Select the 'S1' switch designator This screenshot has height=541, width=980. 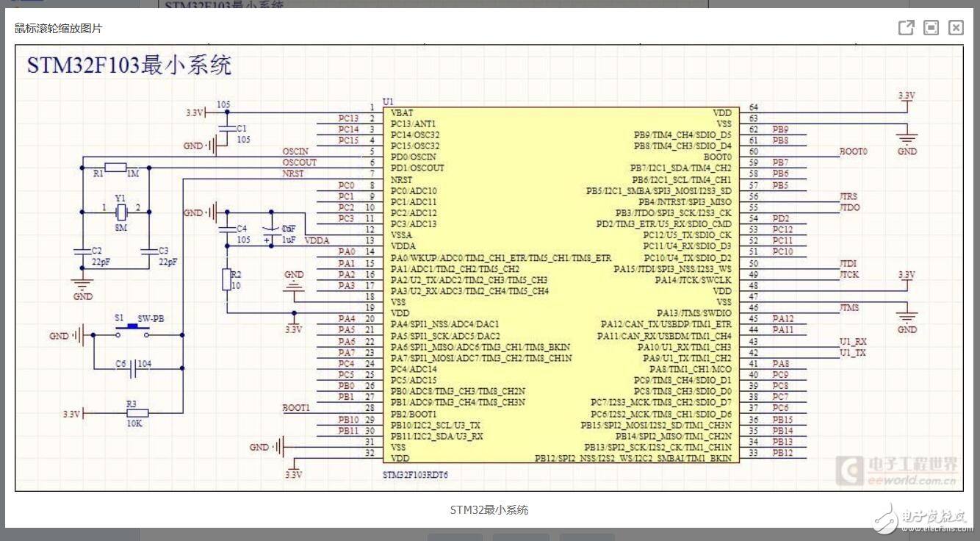(x=119, y=318)
